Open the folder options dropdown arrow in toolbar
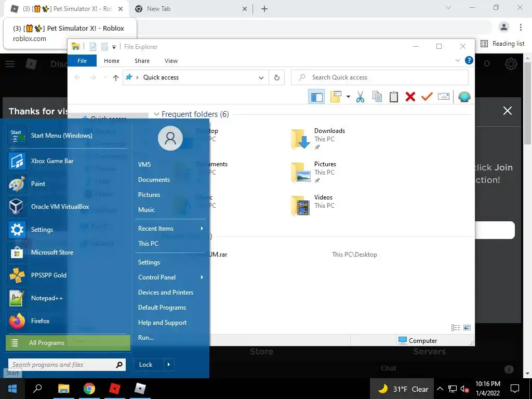The image size is (532, 399). point(348,97)
